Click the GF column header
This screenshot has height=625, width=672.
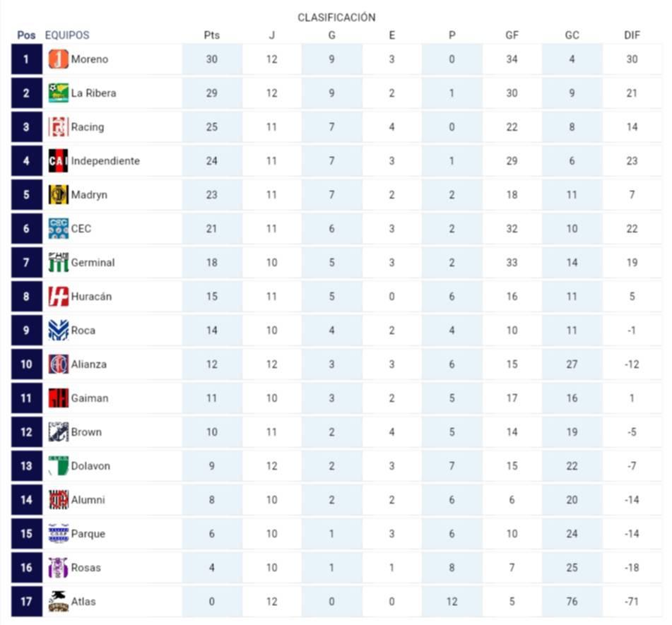point(512,35)
